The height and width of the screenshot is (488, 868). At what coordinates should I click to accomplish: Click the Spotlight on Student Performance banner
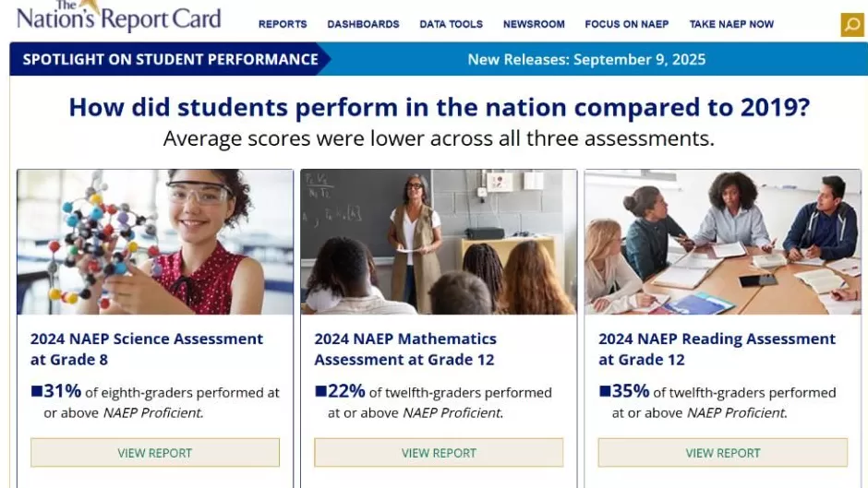click(x=170, y=60)
